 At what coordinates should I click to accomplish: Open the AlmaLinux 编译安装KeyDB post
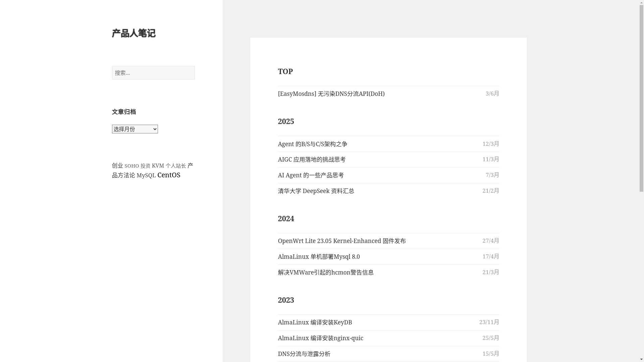[315, 322]
